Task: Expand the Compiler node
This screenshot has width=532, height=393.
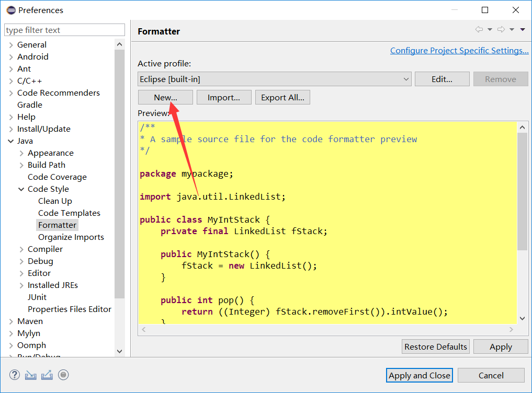Action: [x=21, y=249]
